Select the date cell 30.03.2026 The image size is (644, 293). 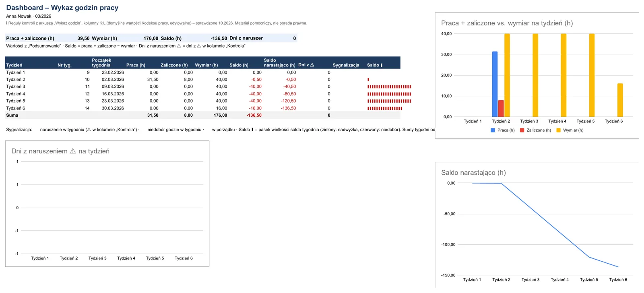click(x=113, y=108)
